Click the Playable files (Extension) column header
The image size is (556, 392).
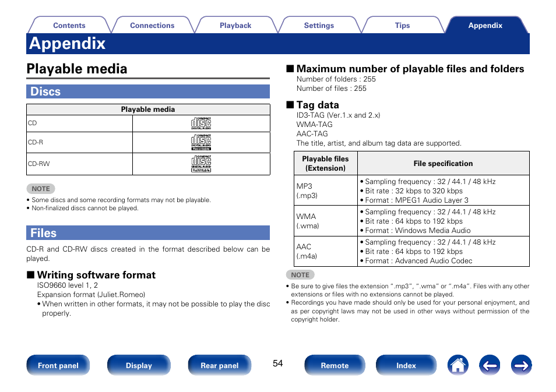(x=326, y=164)
